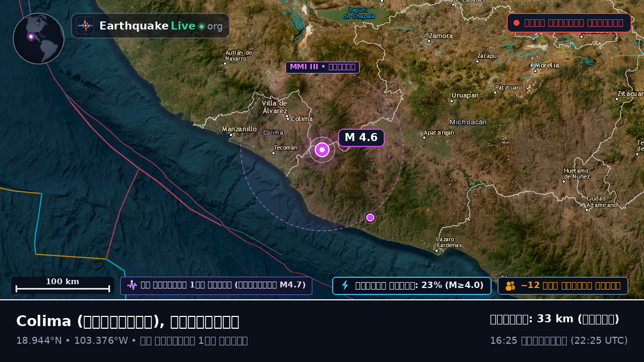Click the Colima city marker

coord(288,119)
